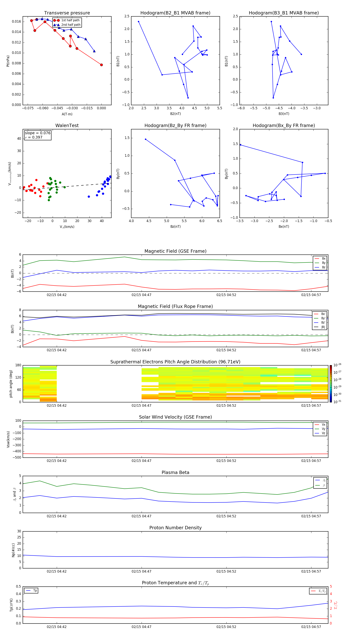Click the 'WalenTest' plot title

coord(67,125)
